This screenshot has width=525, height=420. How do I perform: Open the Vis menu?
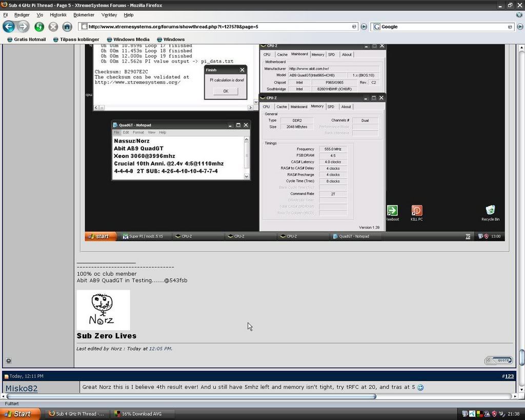(40, 15)
